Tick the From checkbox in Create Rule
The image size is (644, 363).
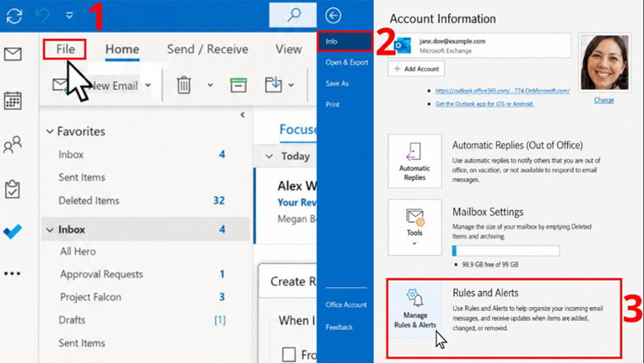[289, 354]
